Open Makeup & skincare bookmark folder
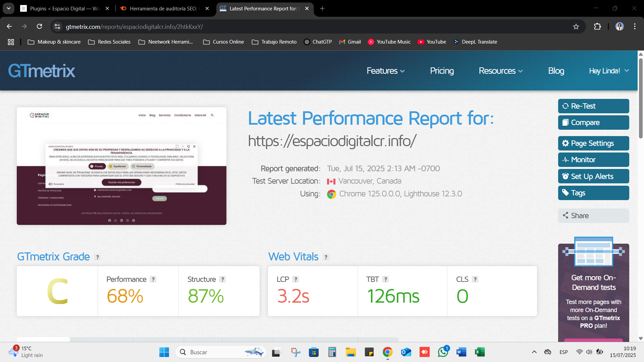The image size is (644, 362). pos(54,42)
